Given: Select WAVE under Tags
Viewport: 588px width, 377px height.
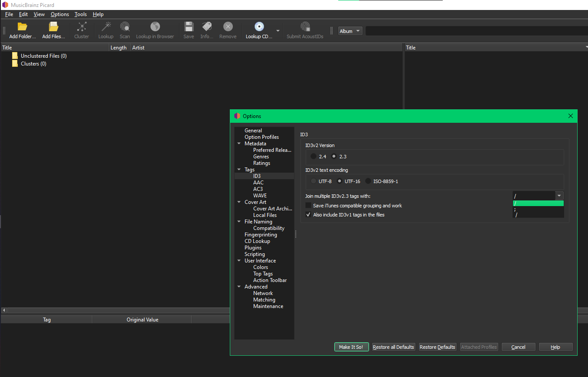Looking at the screenshot, I should point(260,196).
